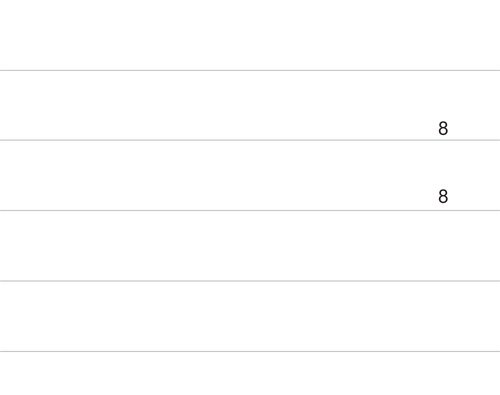The width and height of the screenshot is (500, 395).
Task: Click the topmost horizontal divider line
Action: pos(250,70)
